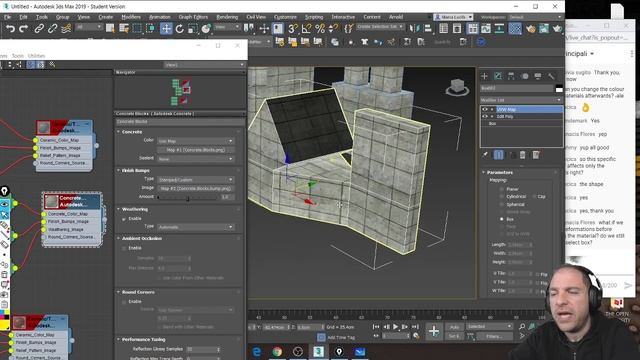Click the Pin Stack icon
The height and width of the screenshot is (360, 640).
tap(485, 155)
